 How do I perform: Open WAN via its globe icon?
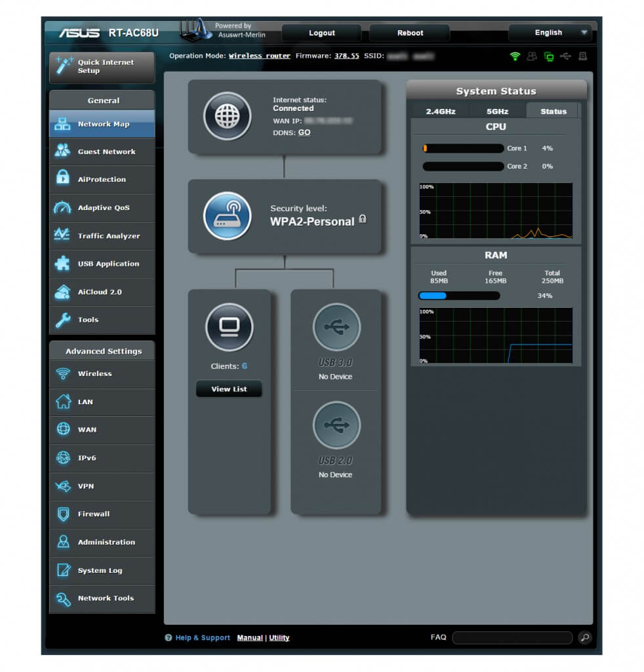(x=64, y=429)
